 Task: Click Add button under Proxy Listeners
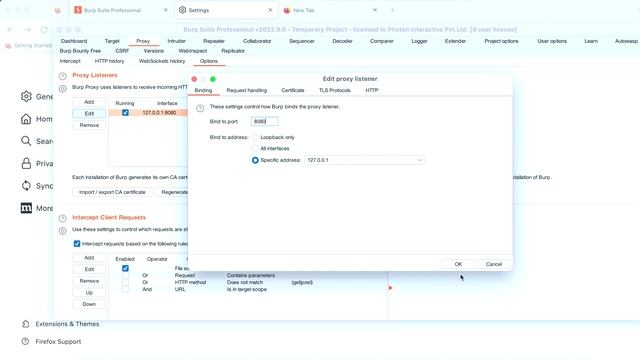[x=89, y=102]
